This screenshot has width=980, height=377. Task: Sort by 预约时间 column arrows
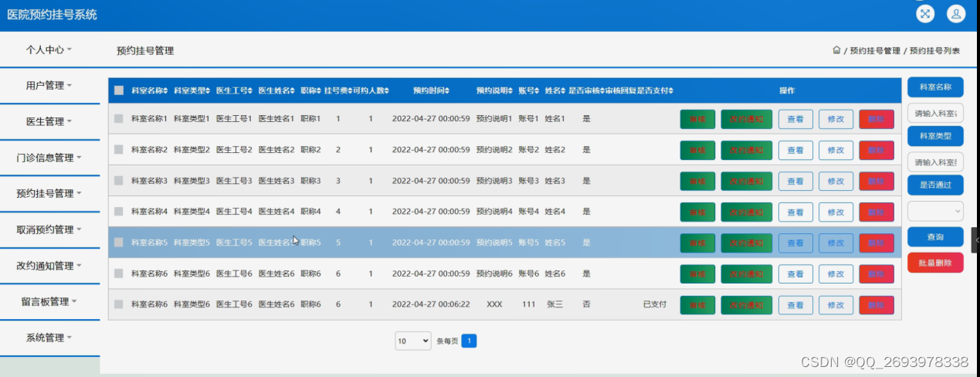click(x=447, y=90)
